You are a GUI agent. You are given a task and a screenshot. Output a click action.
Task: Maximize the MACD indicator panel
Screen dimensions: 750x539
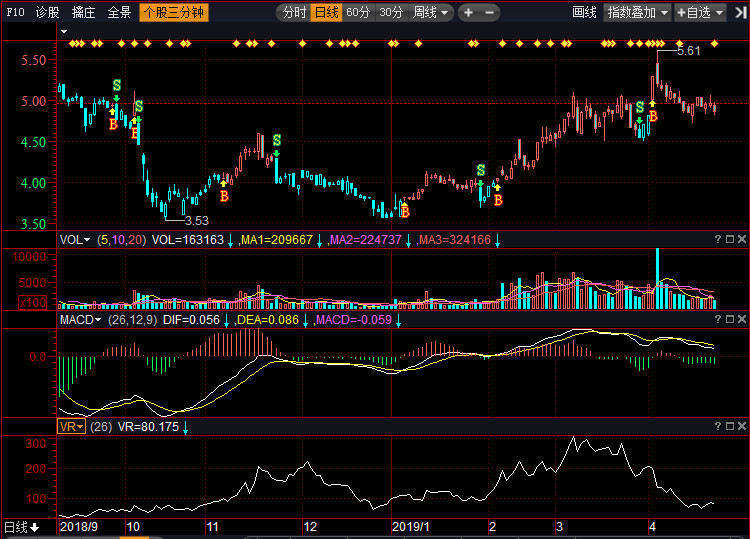(x=730, y=319)
